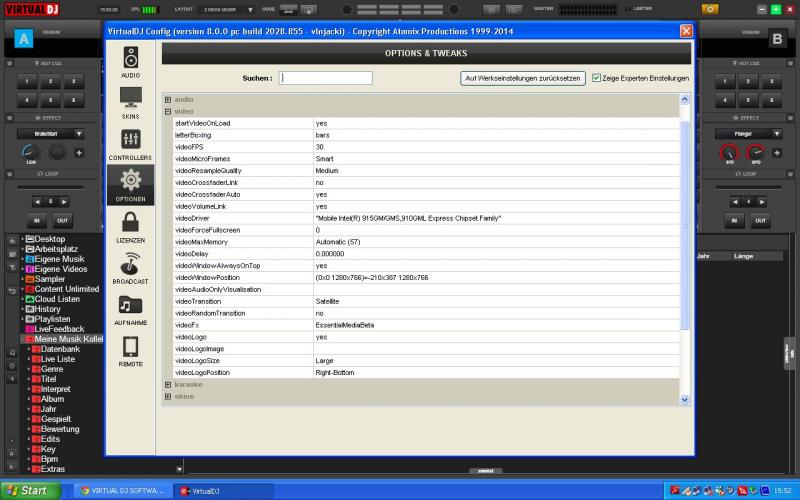
Task: Open the Audio settings section
Action: [x=130, y=62]
